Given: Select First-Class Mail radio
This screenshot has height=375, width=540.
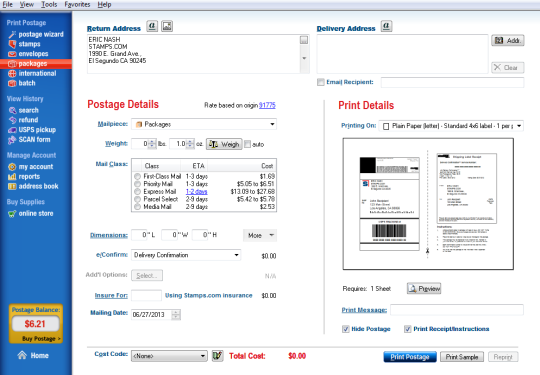Looking at the screenshot, I should 137,176.
